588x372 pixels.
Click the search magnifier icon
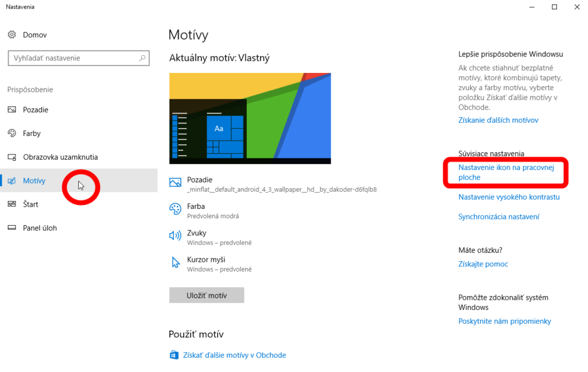[142, 58]
